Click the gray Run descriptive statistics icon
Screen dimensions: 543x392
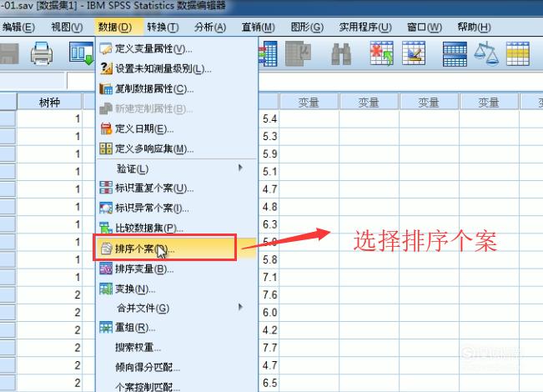298,53
